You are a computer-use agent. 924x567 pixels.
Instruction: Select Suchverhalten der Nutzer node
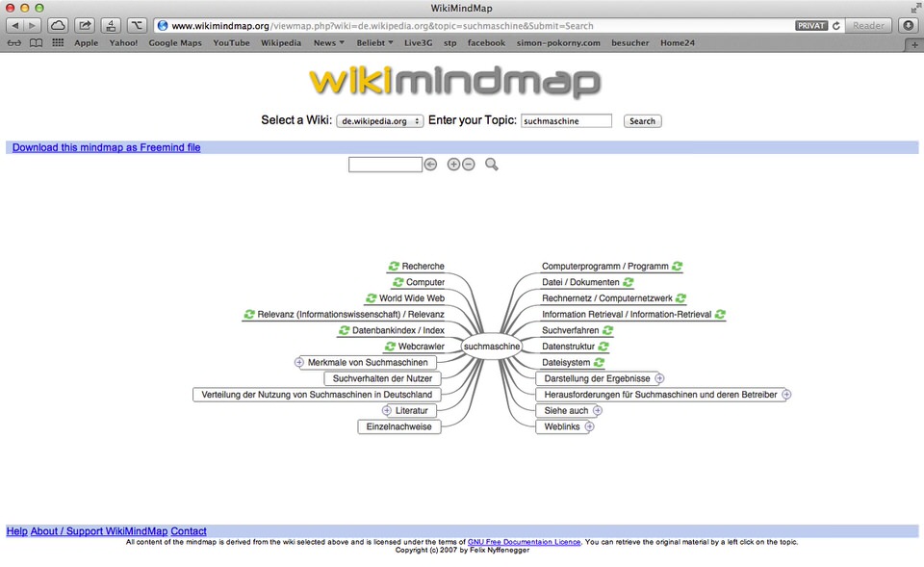coord(382,378)
